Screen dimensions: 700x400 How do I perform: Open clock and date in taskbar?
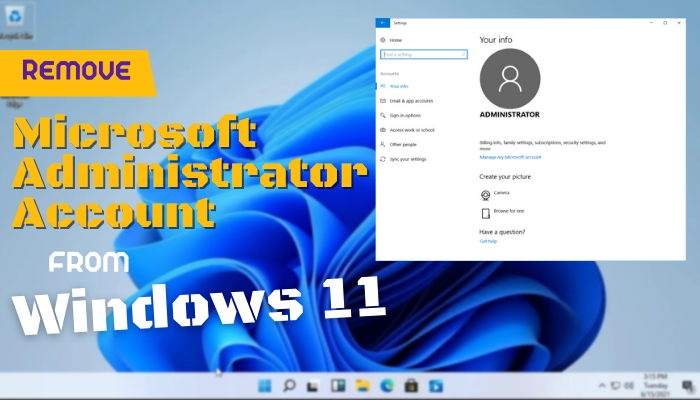click(x=655, y=386)
